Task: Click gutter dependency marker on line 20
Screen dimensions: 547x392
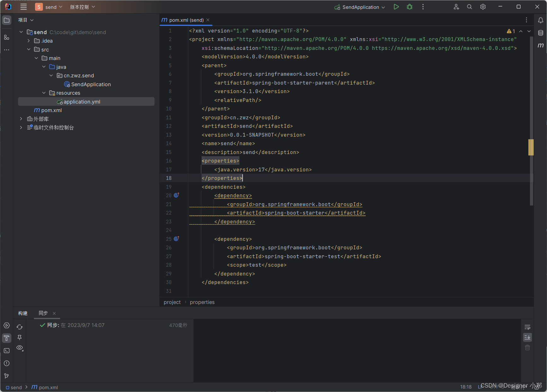Action: (176, 195)
